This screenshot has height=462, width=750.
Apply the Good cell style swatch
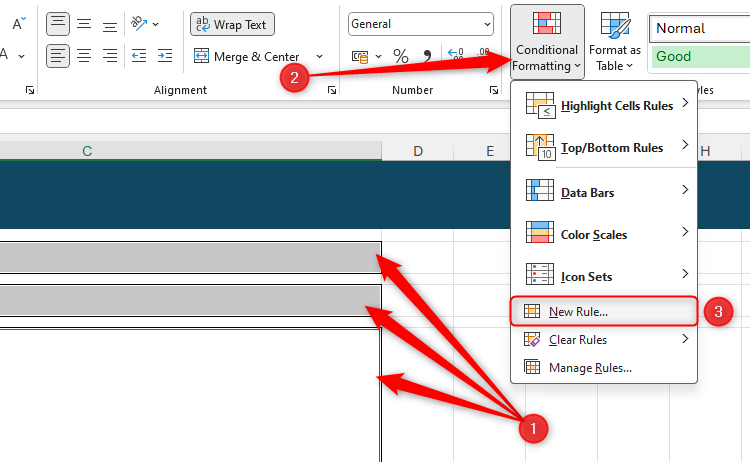tap(698, 57)
